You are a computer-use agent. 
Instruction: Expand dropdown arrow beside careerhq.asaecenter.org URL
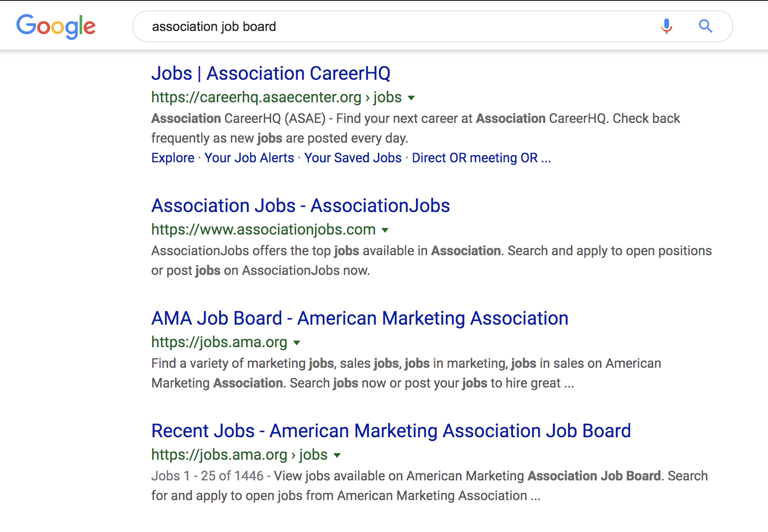coord(411,98)
